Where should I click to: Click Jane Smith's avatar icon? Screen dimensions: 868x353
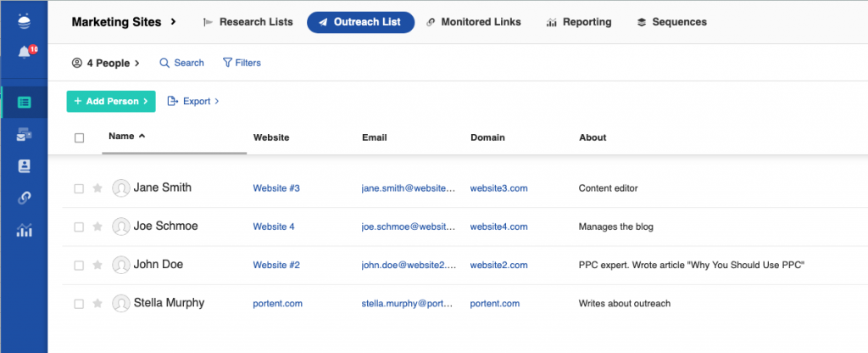click(x=120, y=188)
